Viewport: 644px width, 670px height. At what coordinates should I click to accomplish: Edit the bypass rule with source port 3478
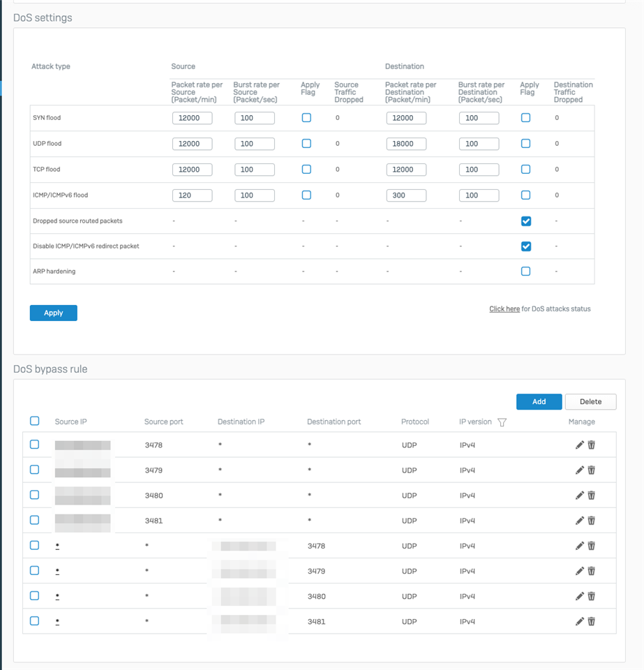[579, 445]
